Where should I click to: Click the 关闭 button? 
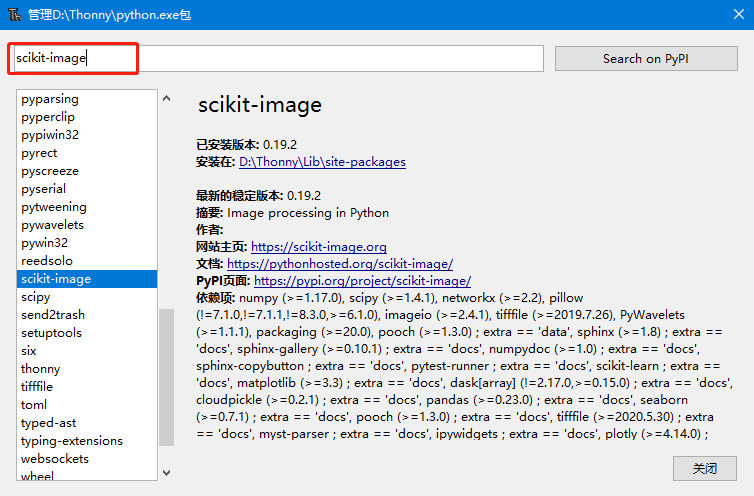pyautogui.click(x=705, y=468)
